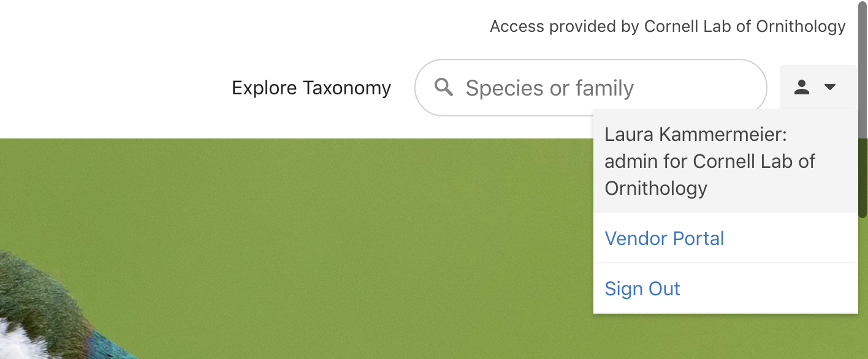Click the blank white header area left of Explore Taxonomy
868x359 pixels.
click(110, 88)
